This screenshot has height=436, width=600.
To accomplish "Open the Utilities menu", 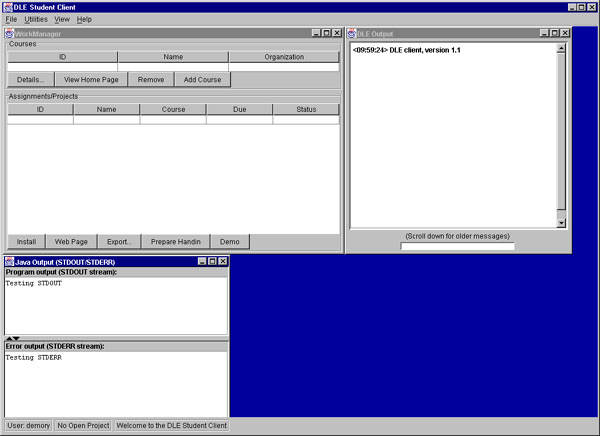I will pyautogui.click(x=36, y=19).
